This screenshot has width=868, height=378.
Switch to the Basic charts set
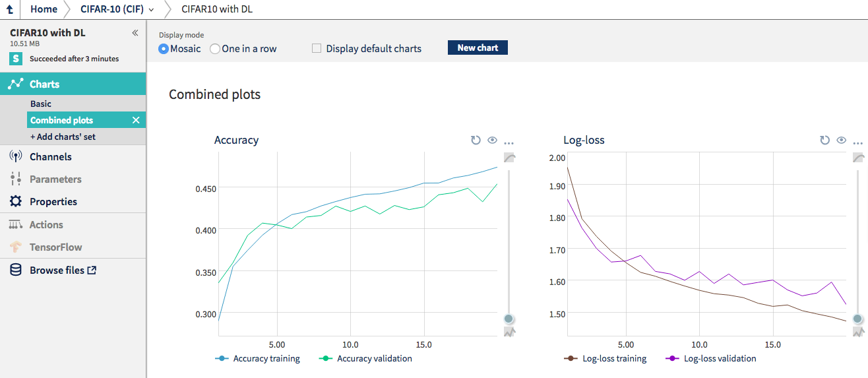coord(41,104)
